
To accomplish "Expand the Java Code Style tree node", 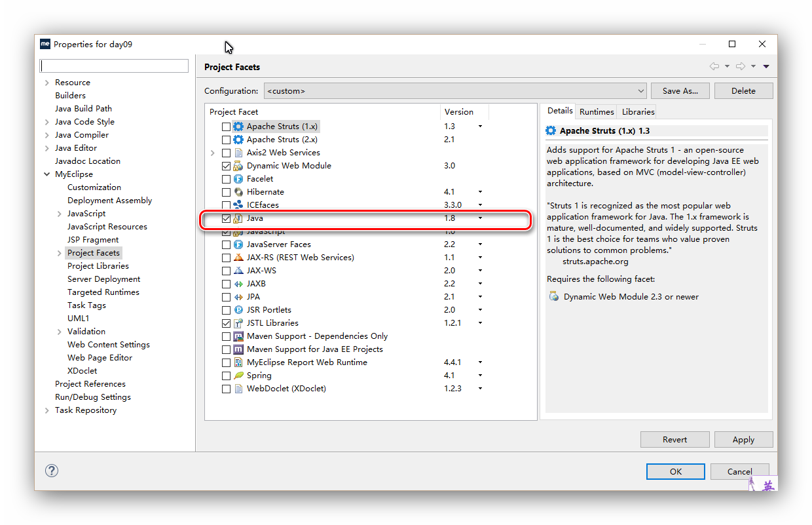I will [46, 122].
